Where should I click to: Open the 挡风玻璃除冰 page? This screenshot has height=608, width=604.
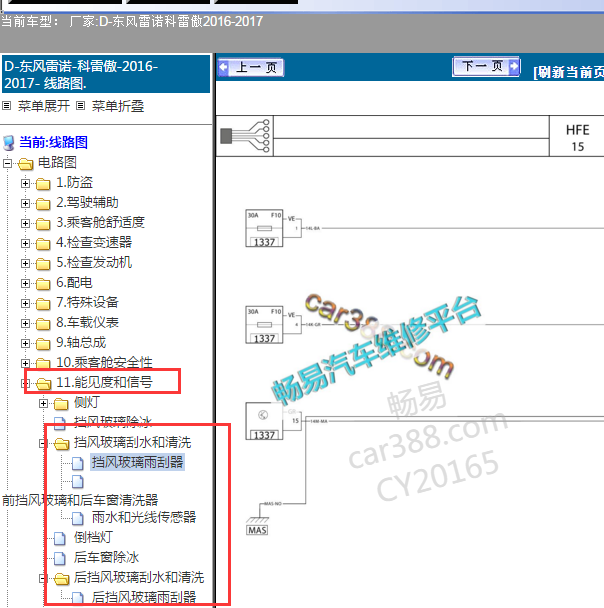pos(113,422)
